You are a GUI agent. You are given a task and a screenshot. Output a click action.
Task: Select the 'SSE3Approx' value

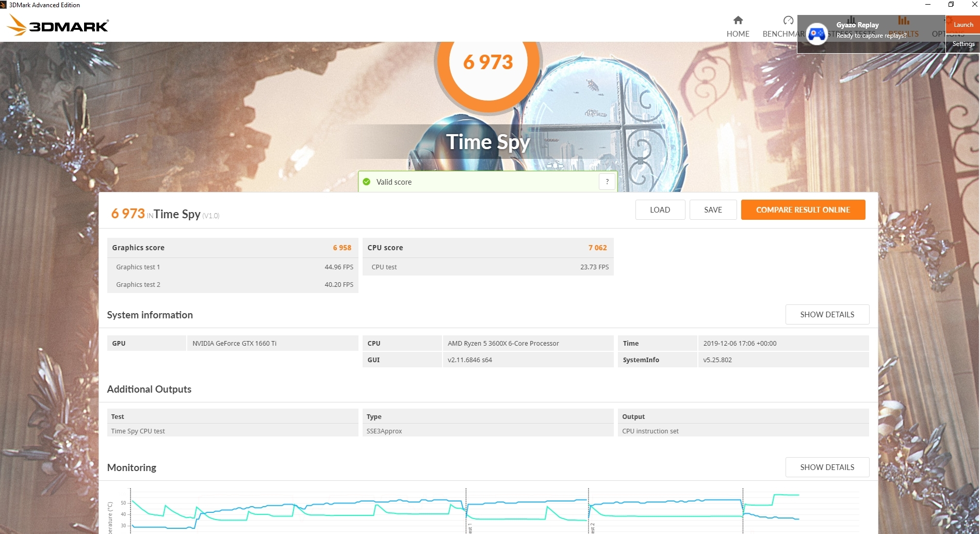coord(384,431)
